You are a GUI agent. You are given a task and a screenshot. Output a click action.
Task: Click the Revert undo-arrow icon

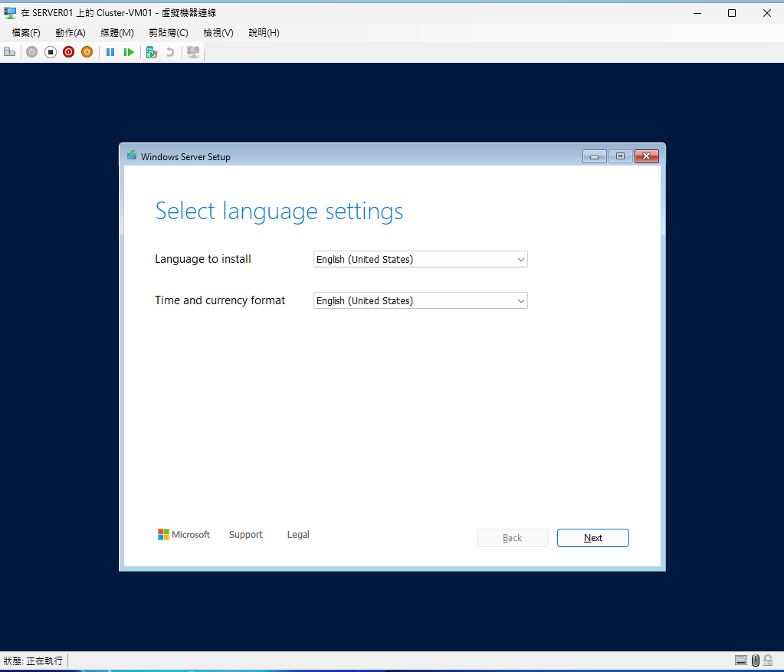pos(170,52)
